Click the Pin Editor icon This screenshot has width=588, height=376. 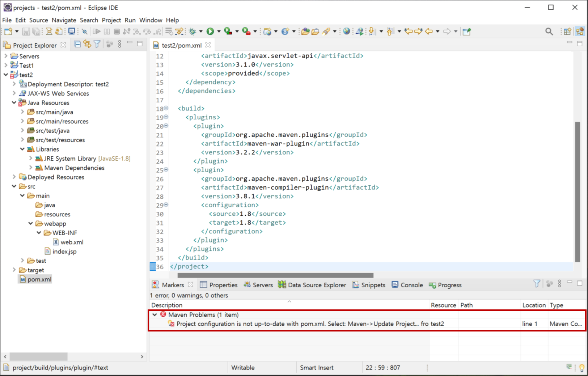coord(467,31)
